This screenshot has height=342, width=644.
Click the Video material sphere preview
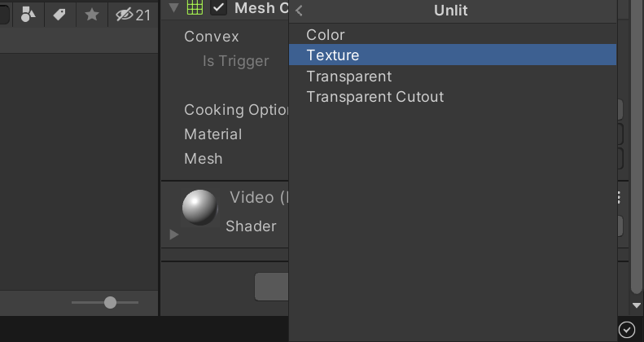point(199,207)
